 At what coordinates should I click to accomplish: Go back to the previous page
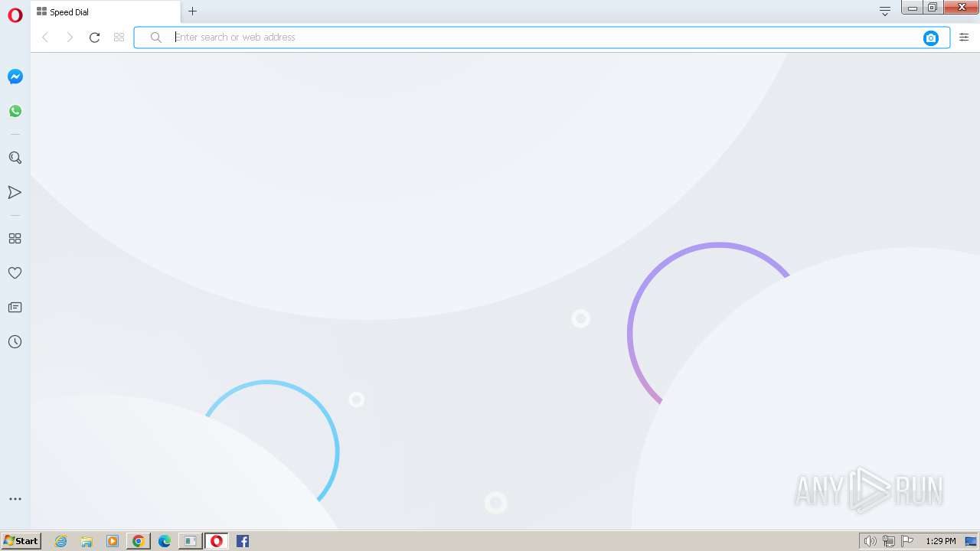(45, 37)
